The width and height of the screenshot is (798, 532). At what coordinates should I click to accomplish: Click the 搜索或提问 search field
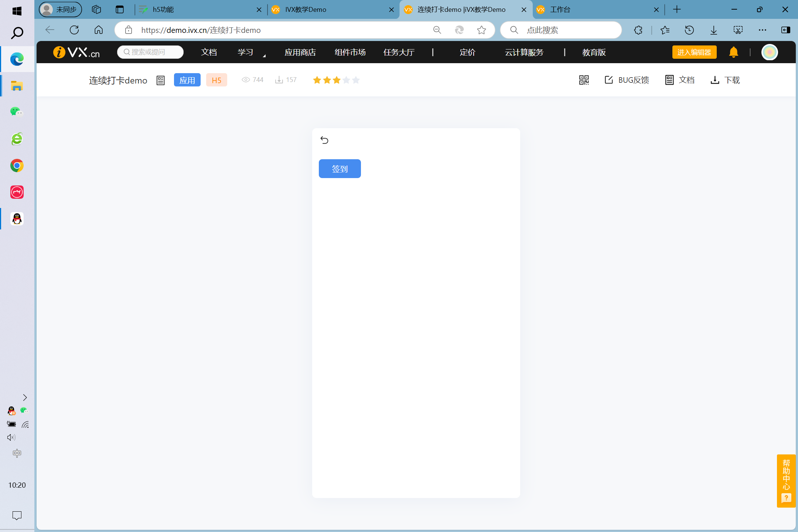click(x=151, y=52)
